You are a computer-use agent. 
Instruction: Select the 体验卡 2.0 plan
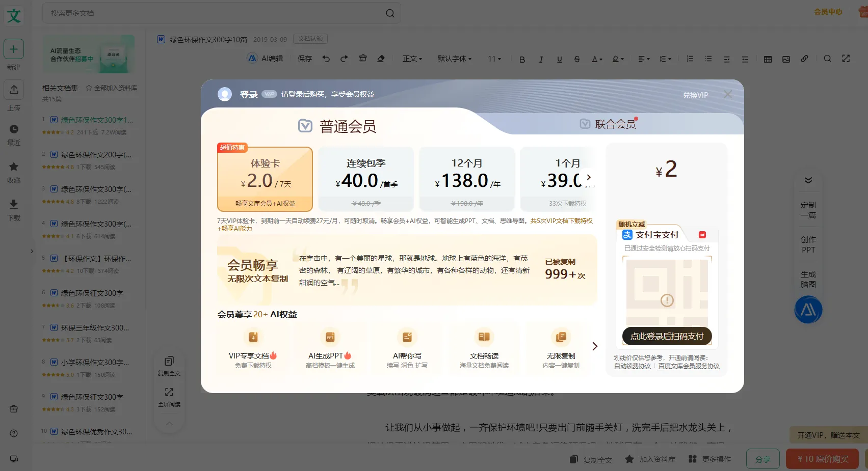pos(265,179)
